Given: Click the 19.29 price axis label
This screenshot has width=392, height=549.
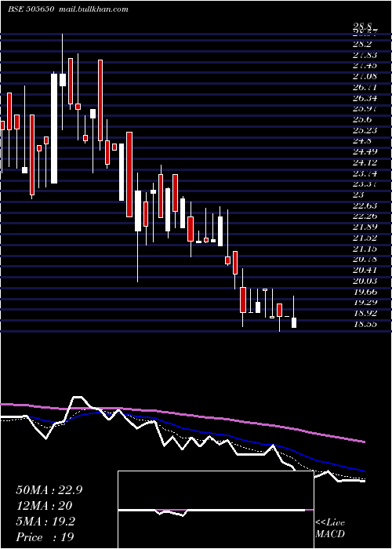Looking at the screenshot, I should 365,303.
